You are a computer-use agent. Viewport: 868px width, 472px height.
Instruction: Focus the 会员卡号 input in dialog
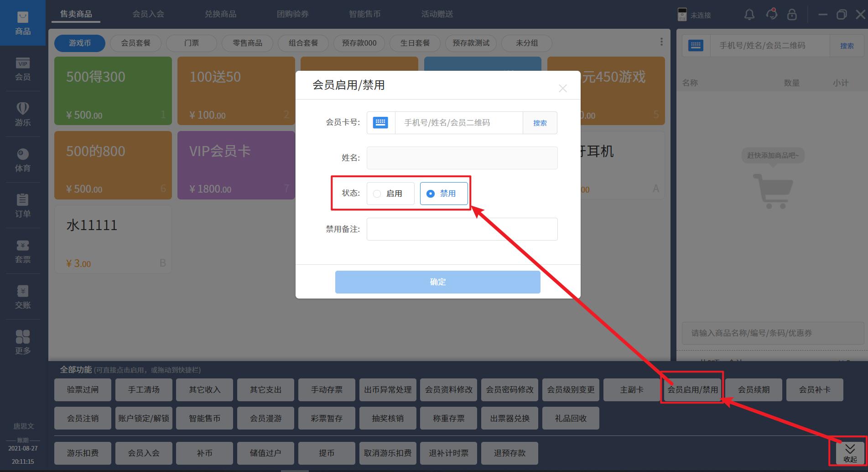458,123
